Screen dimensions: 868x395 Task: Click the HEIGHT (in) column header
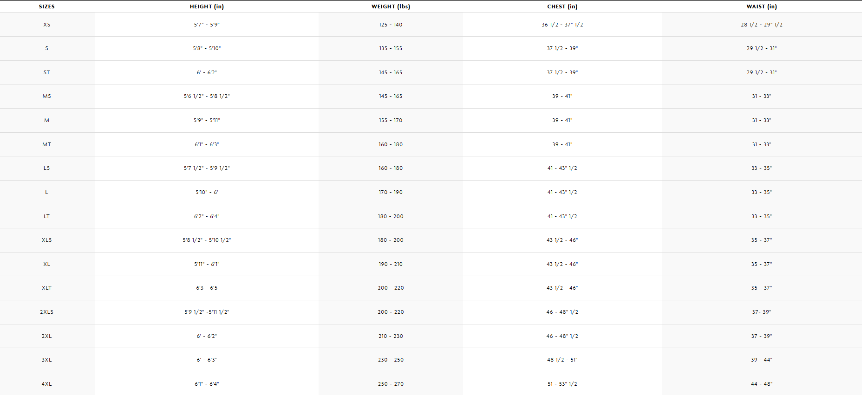pos(207,6)
